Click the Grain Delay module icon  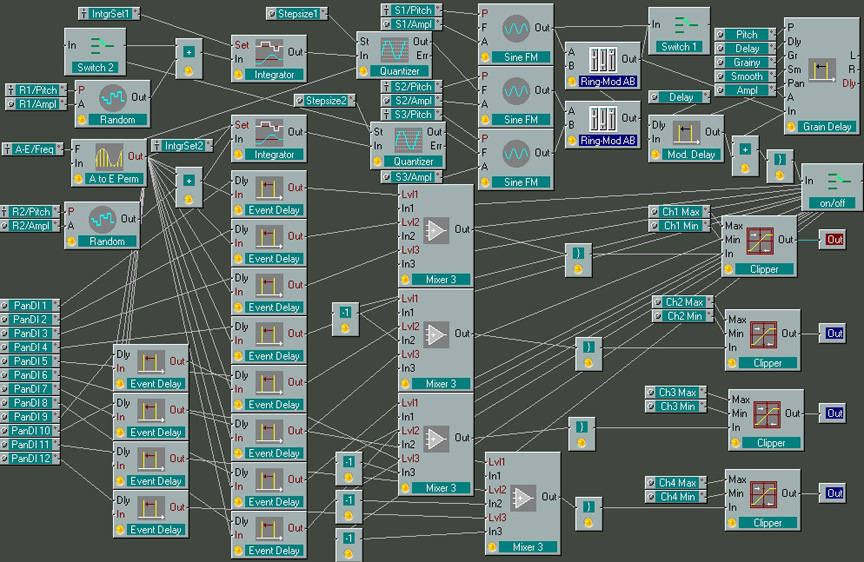[x=821, y=69]
